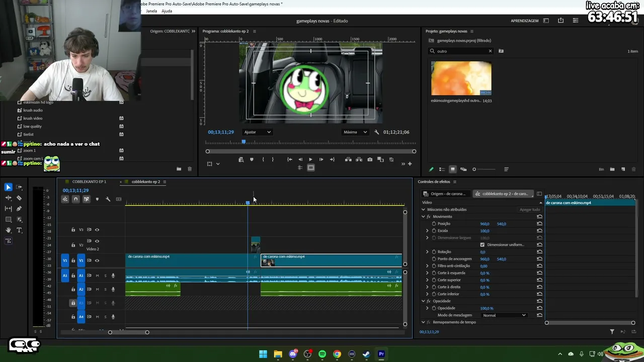The height and width of the screenshot is (362, 644).
Task: Click the Posição value 960,0
Action: click(x=485, y=224)
